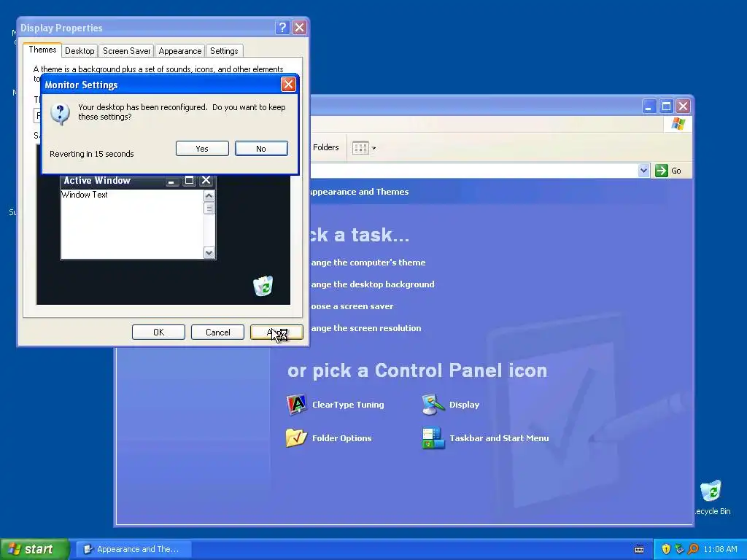This screenshot has width=747, height=560.
Task: Click Yes to keep monitor settings
Action: tap(202, 149)
